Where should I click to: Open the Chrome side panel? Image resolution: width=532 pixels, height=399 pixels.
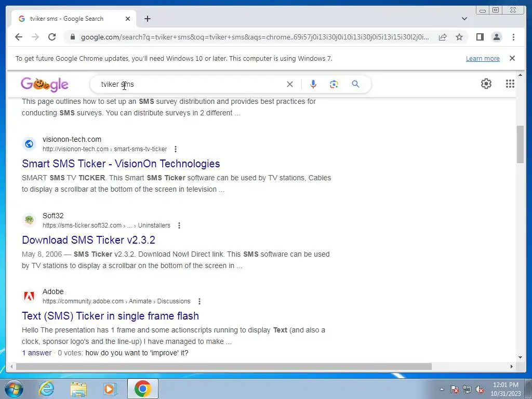480,37
